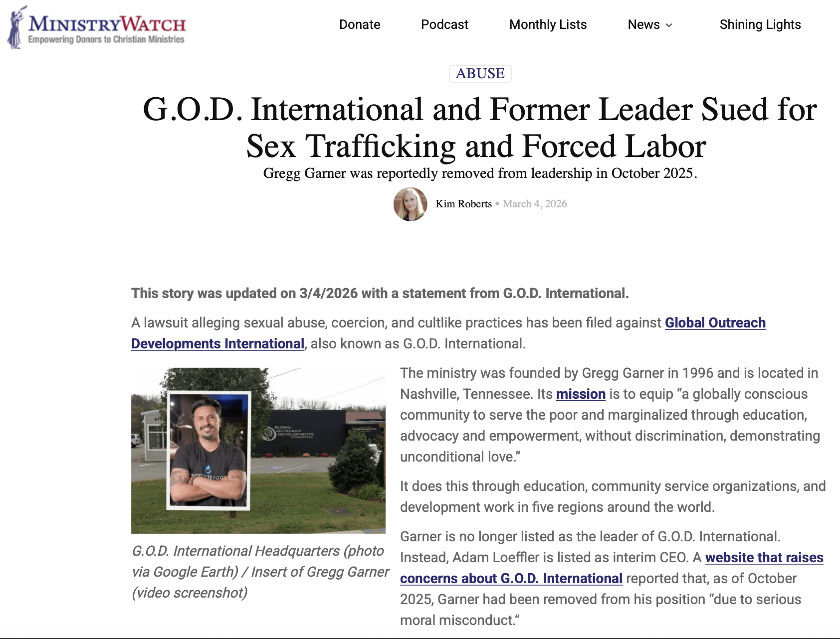The width and height of the screenshot is (840, 639).
Task: Click the story updated on 3/4/2026 notice
Action: click(380, 293)
